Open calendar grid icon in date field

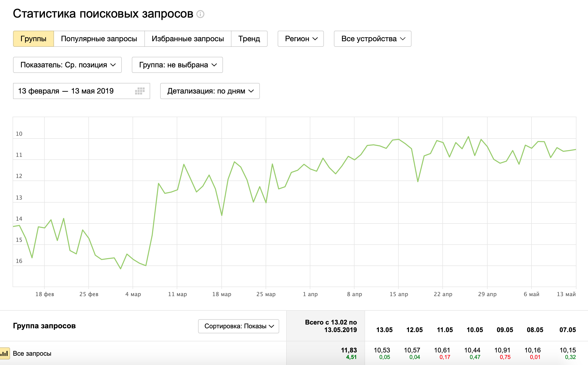coord(140,91)
